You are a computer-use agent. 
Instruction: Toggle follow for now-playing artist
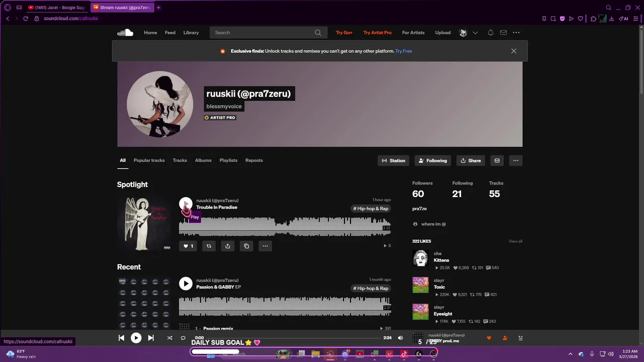pyautogui.click(x=505, y=338)
